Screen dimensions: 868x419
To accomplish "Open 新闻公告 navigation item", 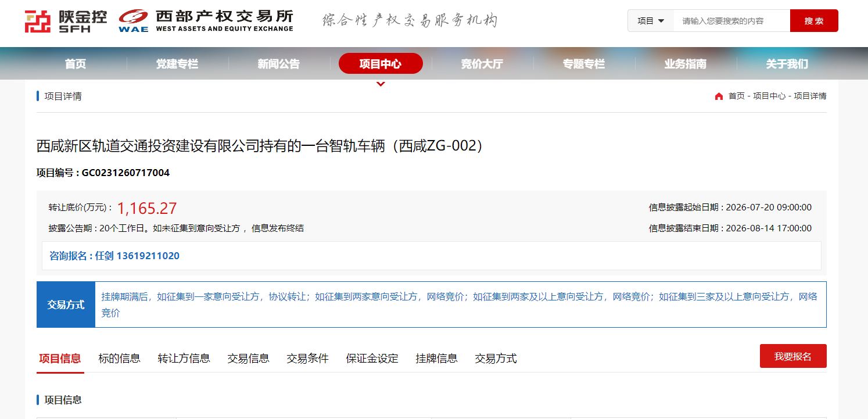I will tap(279, 64).
